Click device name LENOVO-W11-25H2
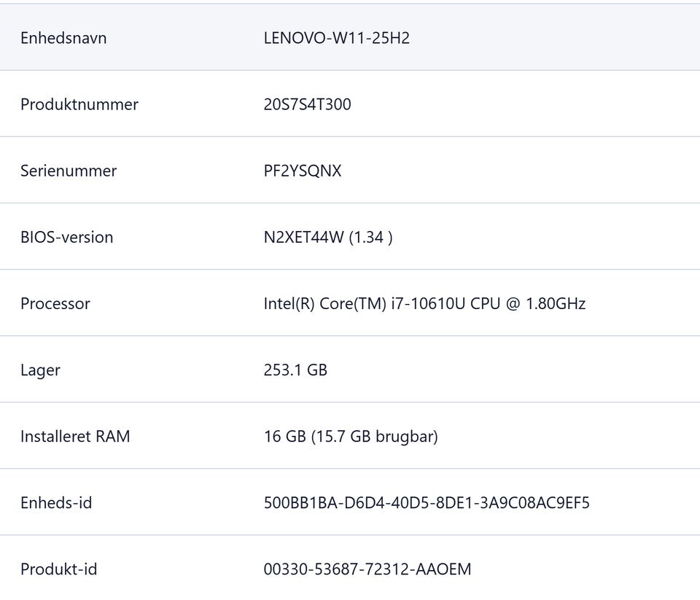Viewport: 700px width, 600px height. [x=337, y=38]
